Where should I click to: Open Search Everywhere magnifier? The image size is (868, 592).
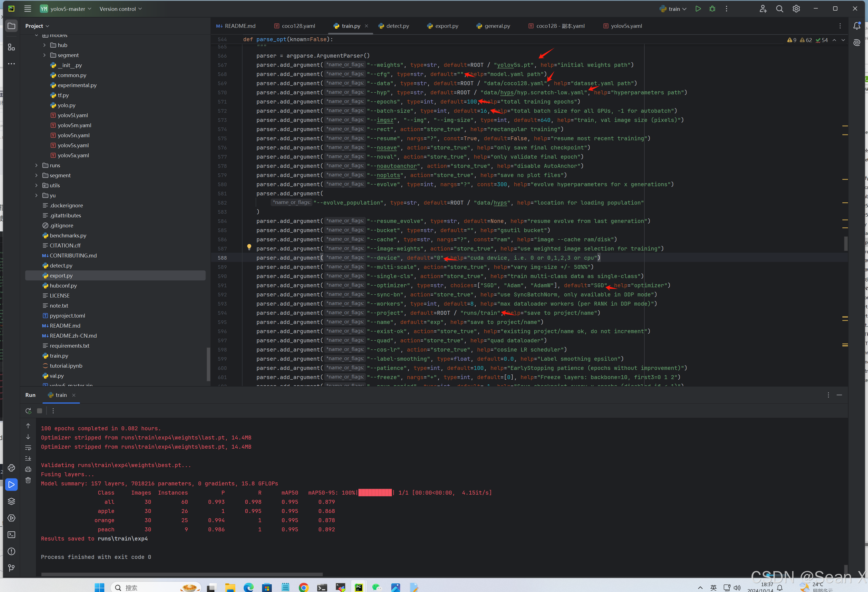(x=779, y=9)
